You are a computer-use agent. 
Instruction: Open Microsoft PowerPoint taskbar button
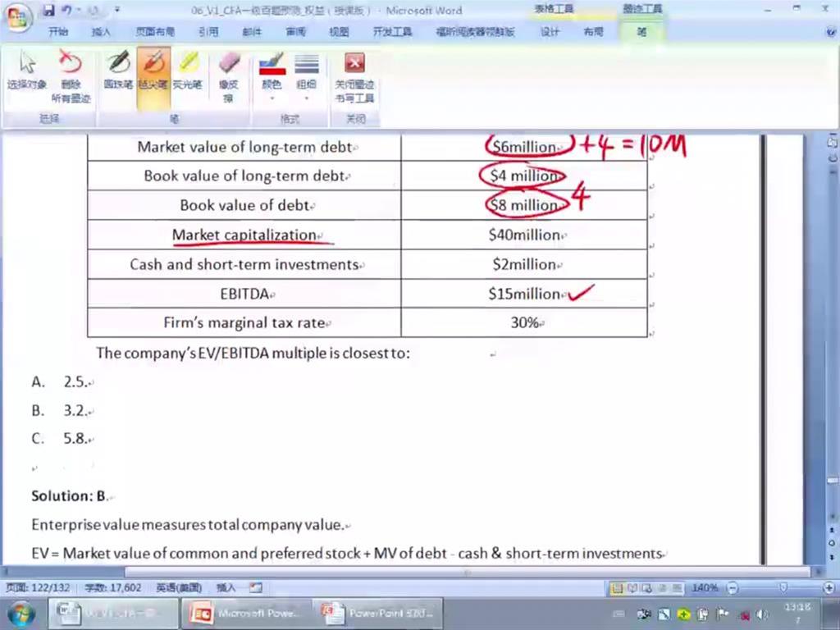click(245, 614)
